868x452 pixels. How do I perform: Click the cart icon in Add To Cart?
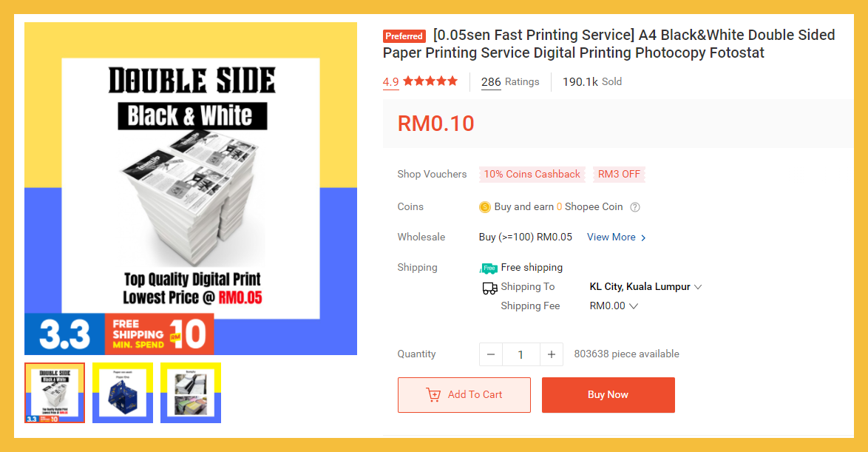(x=434, y=395)
